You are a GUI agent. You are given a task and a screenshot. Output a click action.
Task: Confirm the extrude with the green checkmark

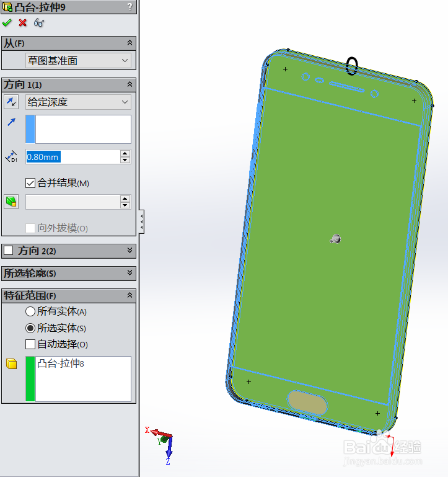coord(7,23)
